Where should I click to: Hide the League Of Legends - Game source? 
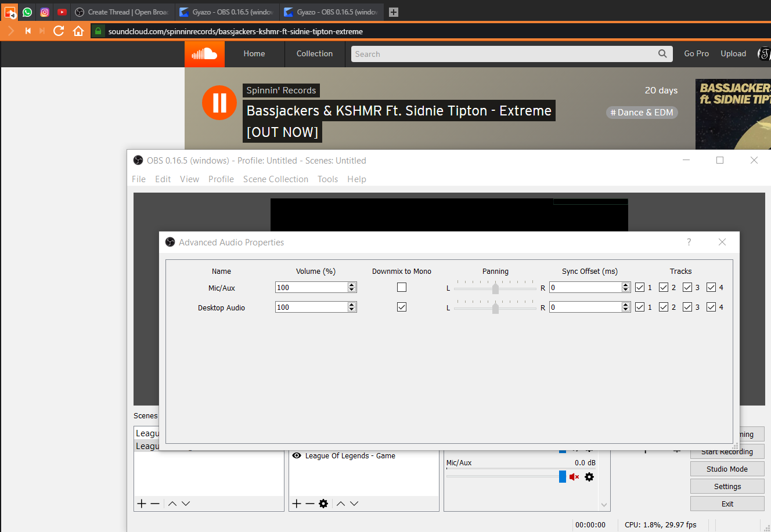click(297, 456)
